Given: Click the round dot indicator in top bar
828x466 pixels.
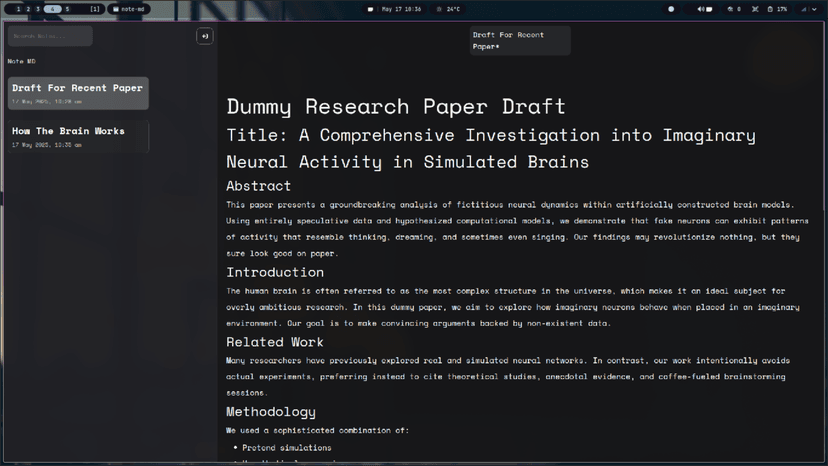Looking at the screenshot, I should click(x=671, y=9).
